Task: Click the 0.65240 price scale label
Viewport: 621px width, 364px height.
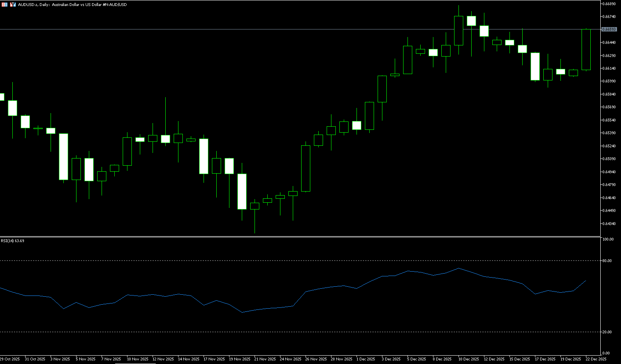Action: [609, 146]
